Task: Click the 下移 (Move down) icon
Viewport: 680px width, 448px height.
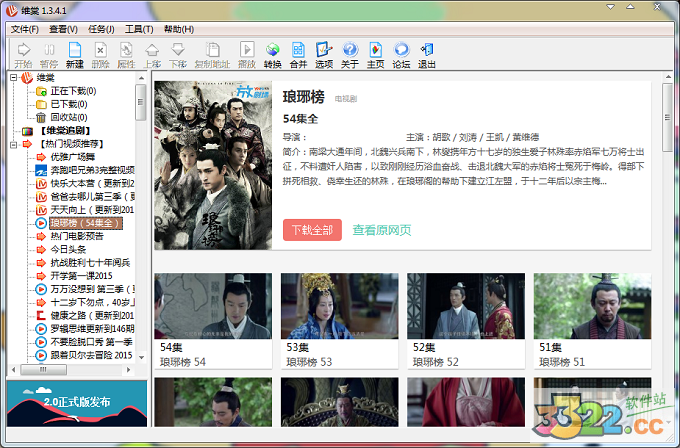Action: [x=178, y=55]
